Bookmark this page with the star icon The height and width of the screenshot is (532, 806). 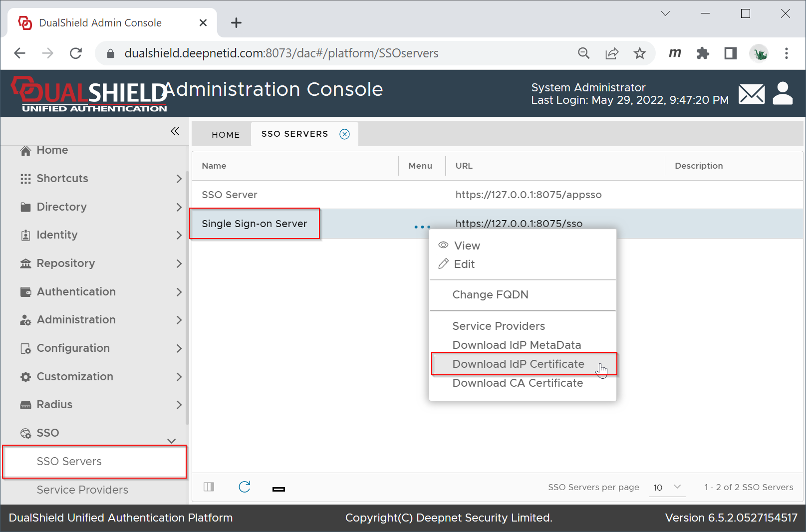pyautogui.click(x=639, y=53)
